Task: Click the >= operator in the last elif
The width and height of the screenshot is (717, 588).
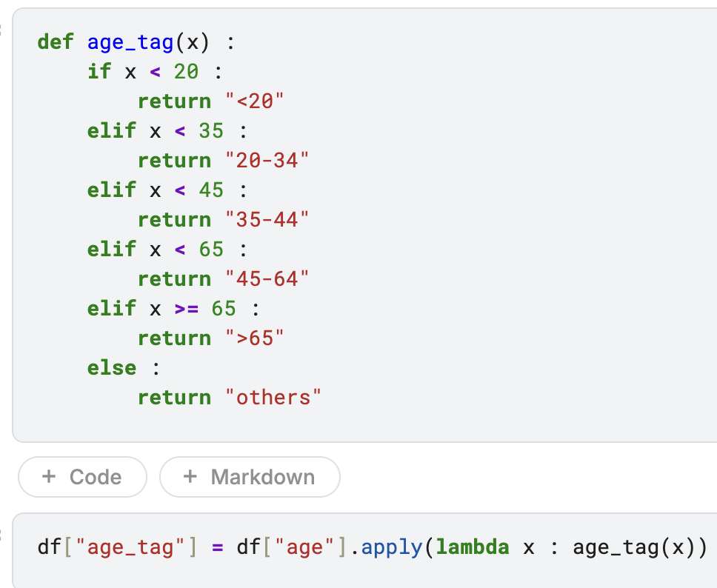Action: (186, 308)
